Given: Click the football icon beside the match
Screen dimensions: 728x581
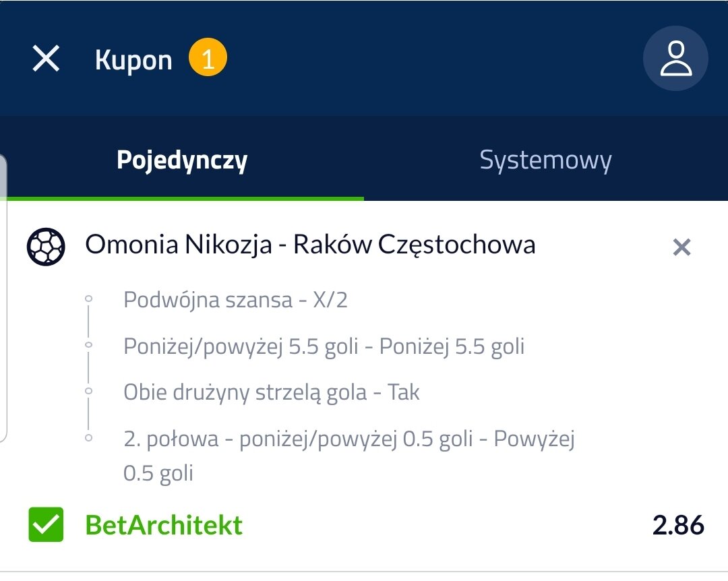Looking at the screenshot, I should click(x=46, y=246).
